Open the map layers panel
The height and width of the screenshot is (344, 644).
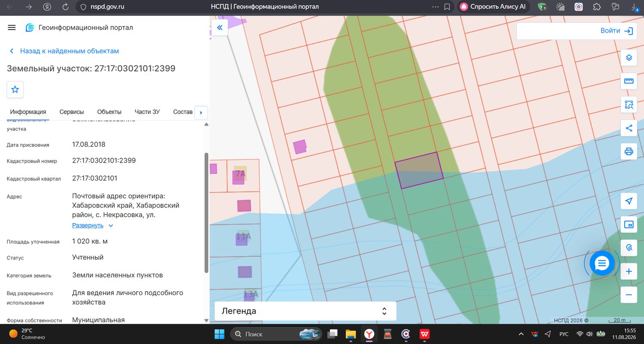pyautogui.click(x=629, y=57)
